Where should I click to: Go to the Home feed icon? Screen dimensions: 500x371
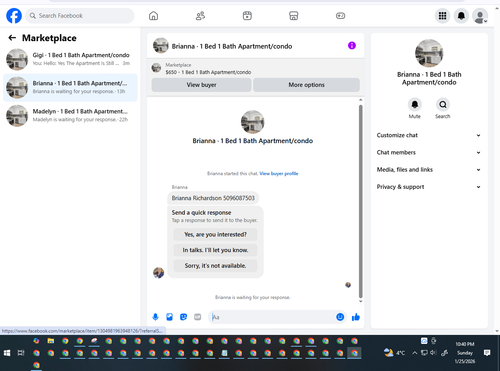(x=153, y=16)
